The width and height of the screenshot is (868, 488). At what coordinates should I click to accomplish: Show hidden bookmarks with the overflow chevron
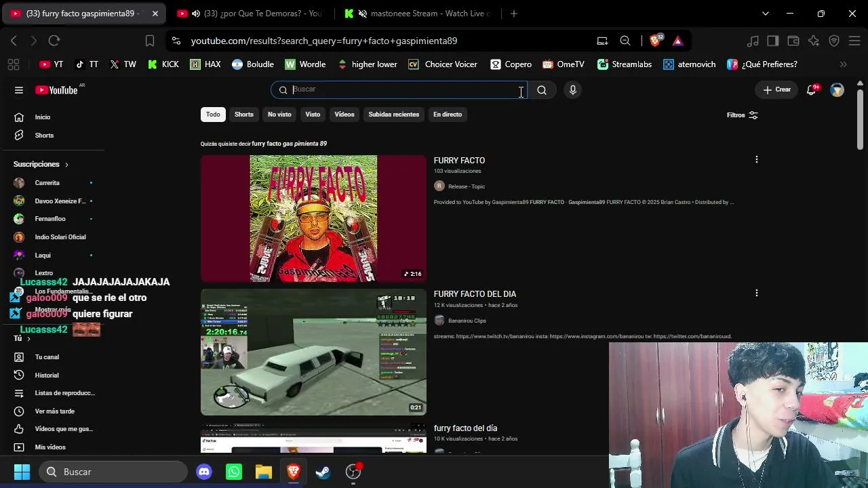(844, 64)
